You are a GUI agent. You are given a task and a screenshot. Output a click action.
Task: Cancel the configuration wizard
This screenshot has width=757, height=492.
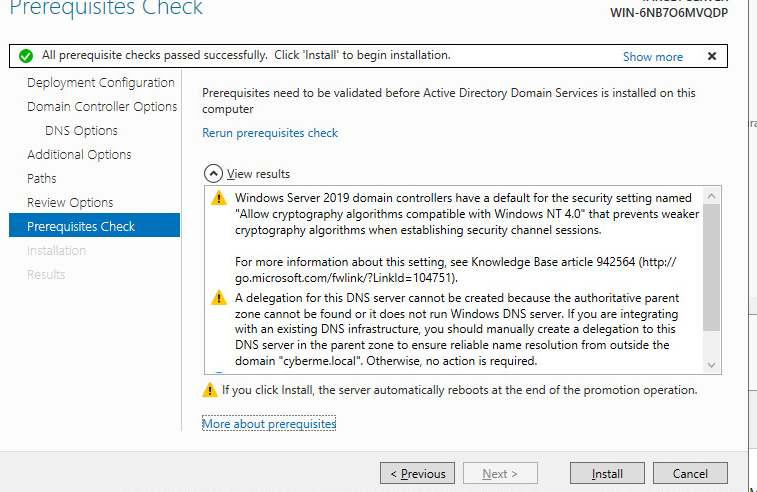(690, 474)
